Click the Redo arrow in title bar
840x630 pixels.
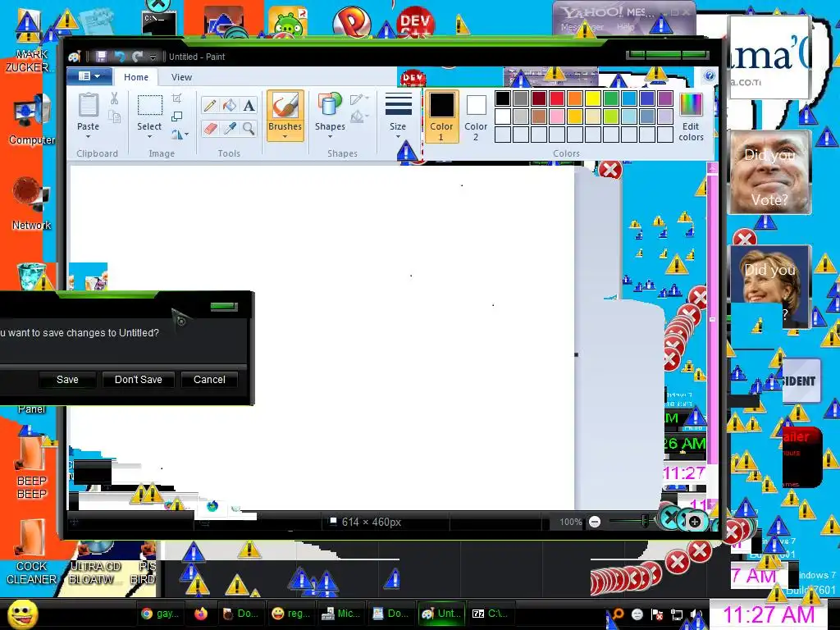tap(138, 57)
